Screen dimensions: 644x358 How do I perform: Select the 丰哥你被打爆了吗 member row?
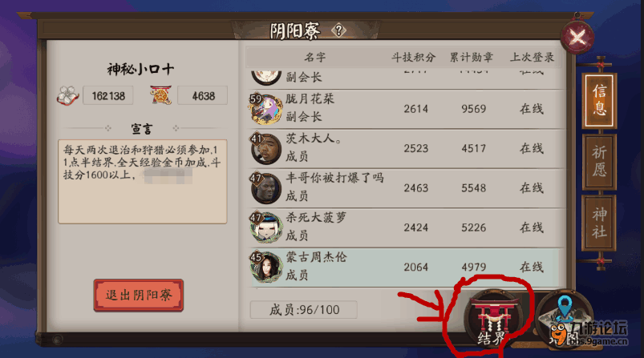[406, 188]
